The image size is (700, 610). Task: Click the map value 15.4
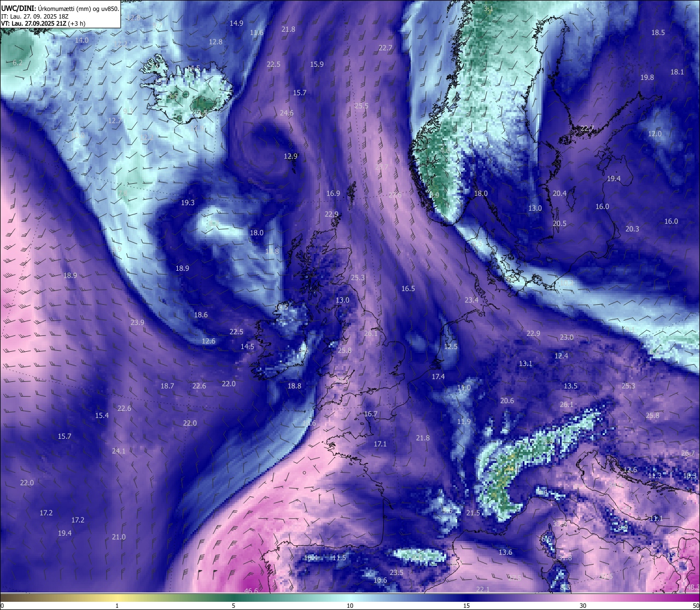point(102,415)
